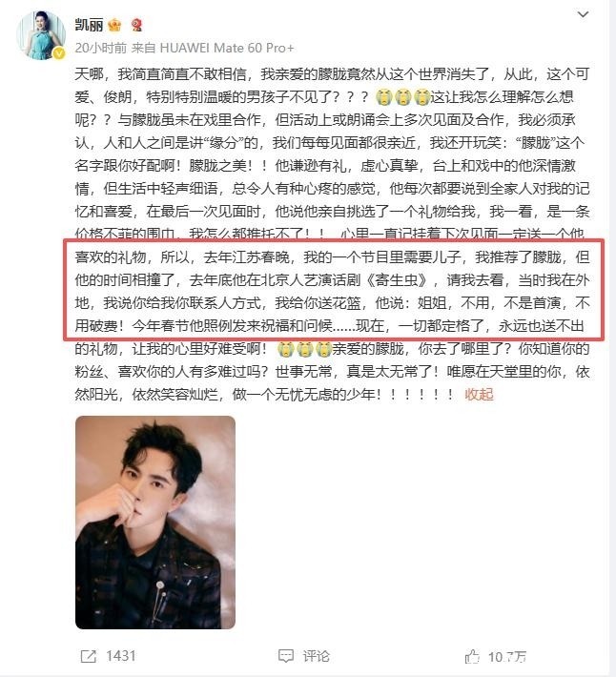Click the username 凯丽

click(x=89, y=25)
